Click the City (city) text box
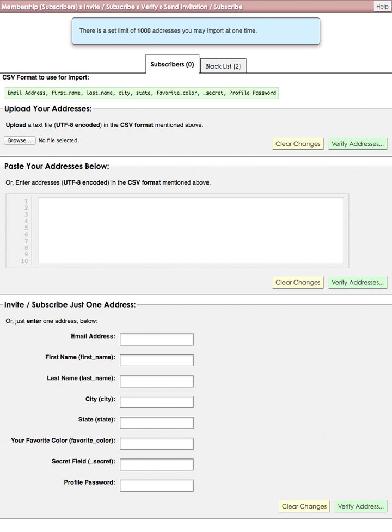 tap(156, 402)
